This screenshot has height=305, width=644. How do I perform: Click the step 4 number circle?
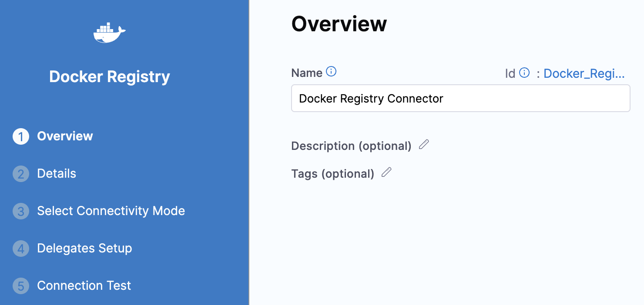pyautogui.click(x=21, y=249)
